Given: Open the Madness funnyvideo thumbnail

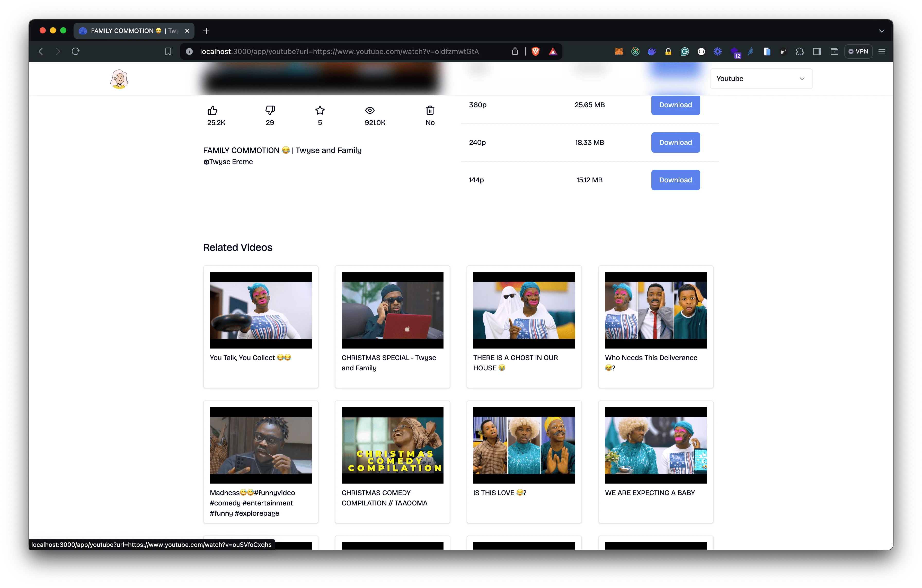Looking at the screenshot, I should [260, 445].
